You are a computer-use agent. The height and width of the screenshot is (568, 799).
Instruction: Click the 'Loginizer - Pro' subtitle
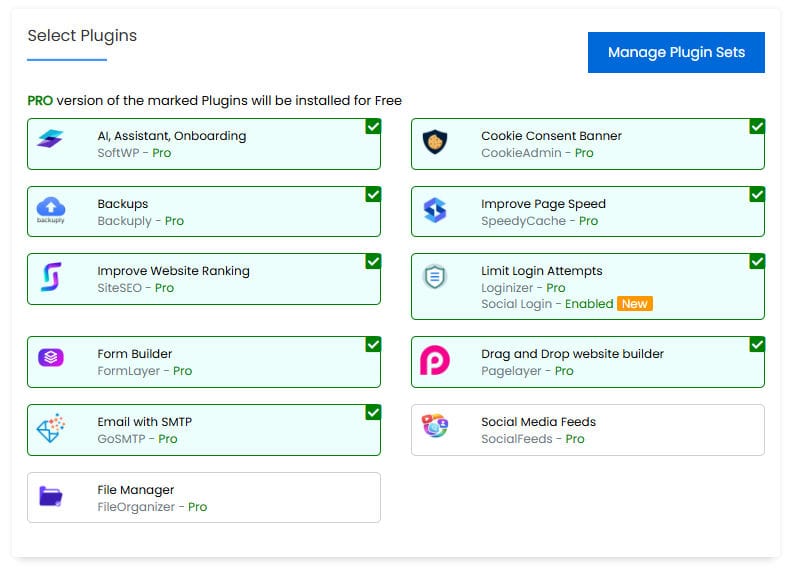click(523, 288)
